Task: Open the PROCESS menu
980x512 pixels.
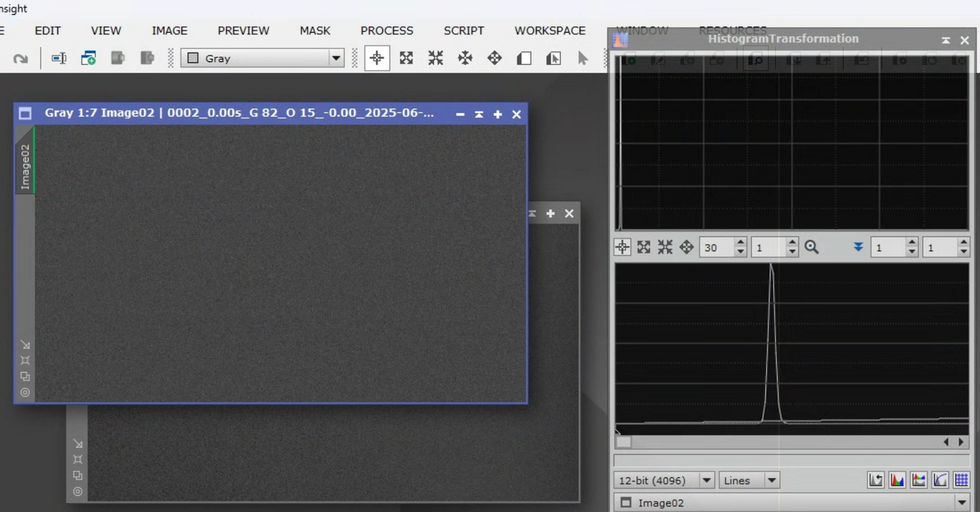Action: 387,31
